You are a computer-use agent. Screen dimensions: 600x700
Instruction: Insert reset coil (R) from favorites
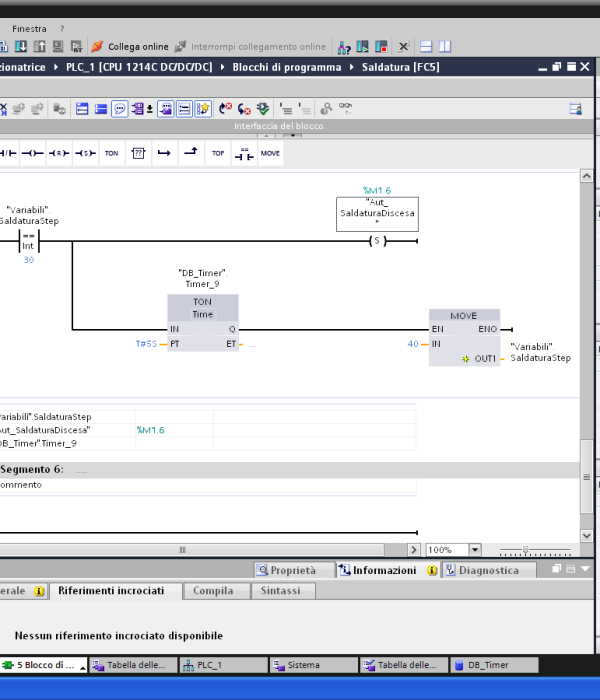59,153
